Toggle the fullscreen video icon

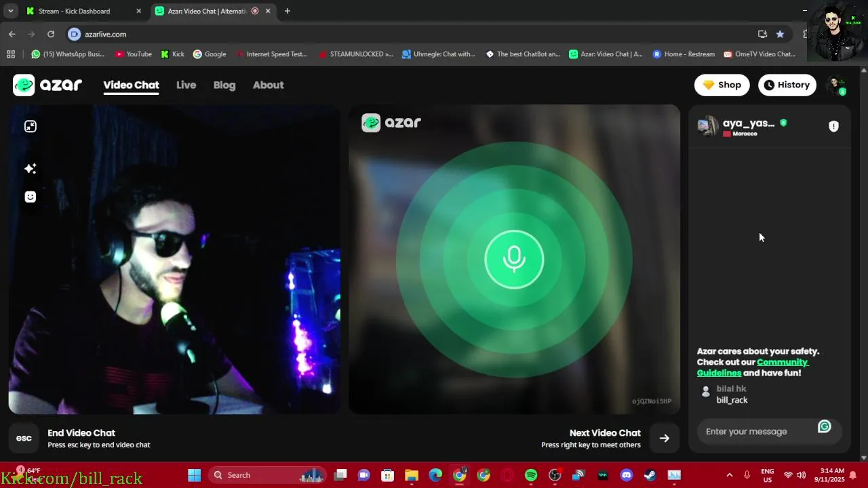(31, 126)
